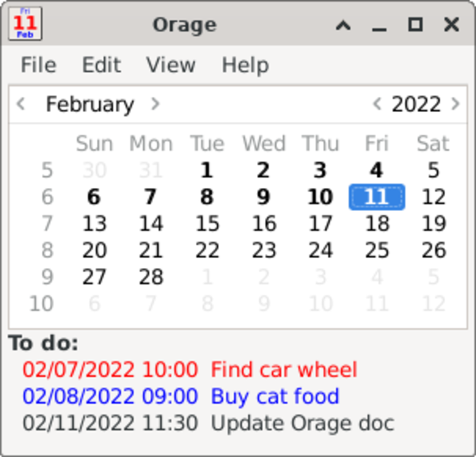Screen dimensions: 476x457
Task: Close the Orage window
Action: 451,25
